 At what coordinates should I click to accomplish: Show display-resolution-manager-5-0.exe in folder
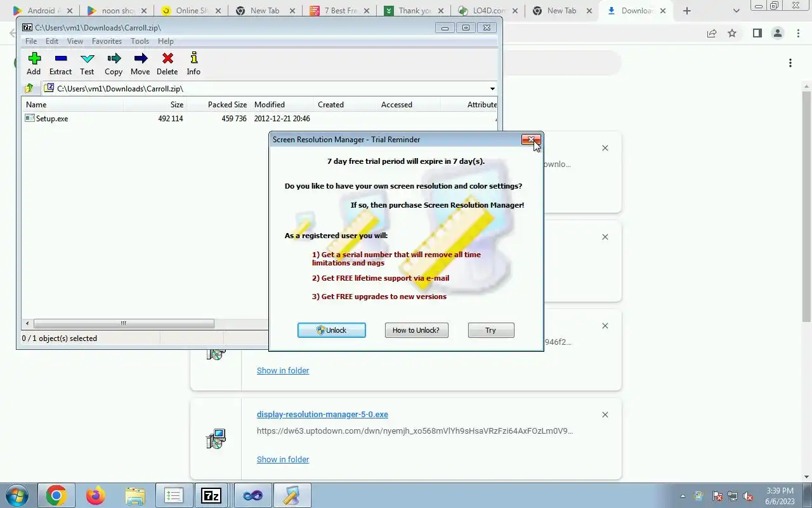[x=283, y=459]
